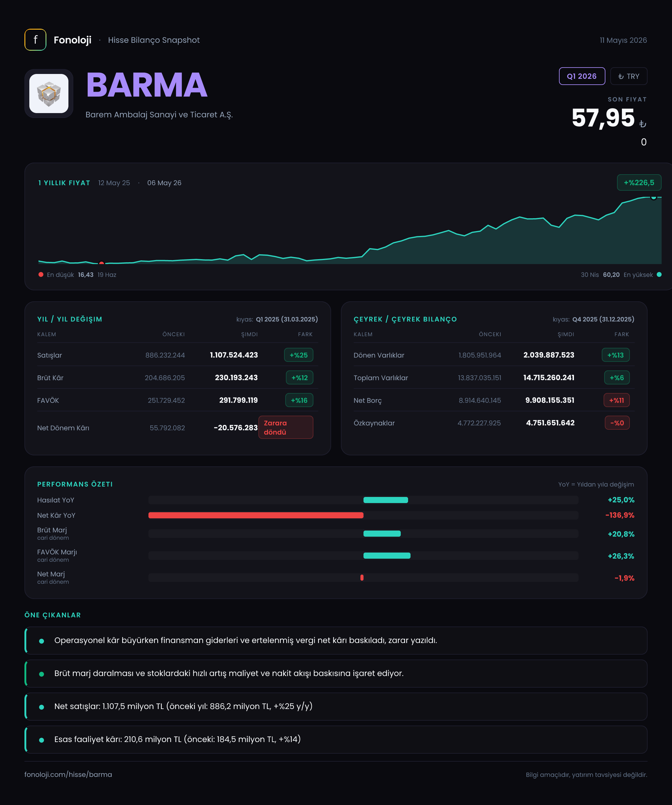Click the Fonoloji brand name
This screenshot has width=672, height=805.
(x=72, y=40)
